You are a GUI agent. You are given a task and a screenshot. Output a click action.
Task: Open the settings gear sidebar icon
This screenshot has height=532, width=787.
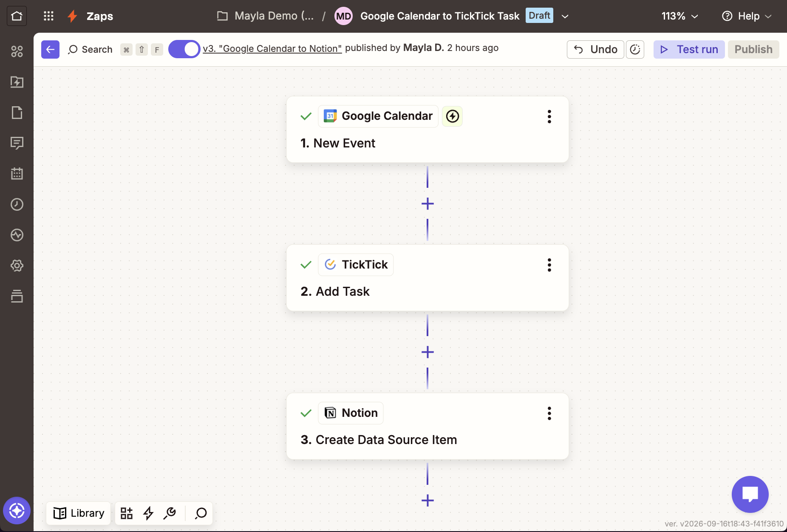click(x=17, y=266)
